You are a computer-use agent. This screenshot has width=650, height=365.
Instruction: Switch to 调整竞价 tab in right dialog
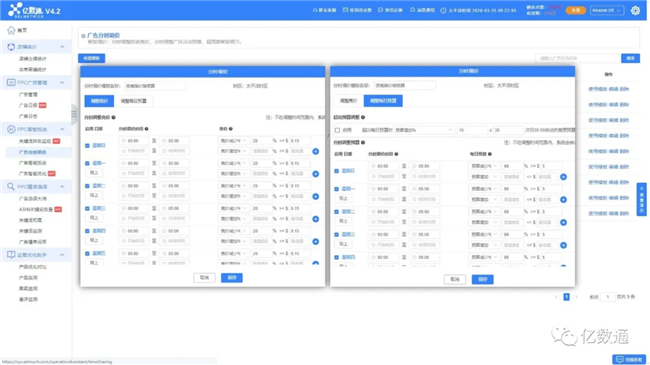click(348, 101)
